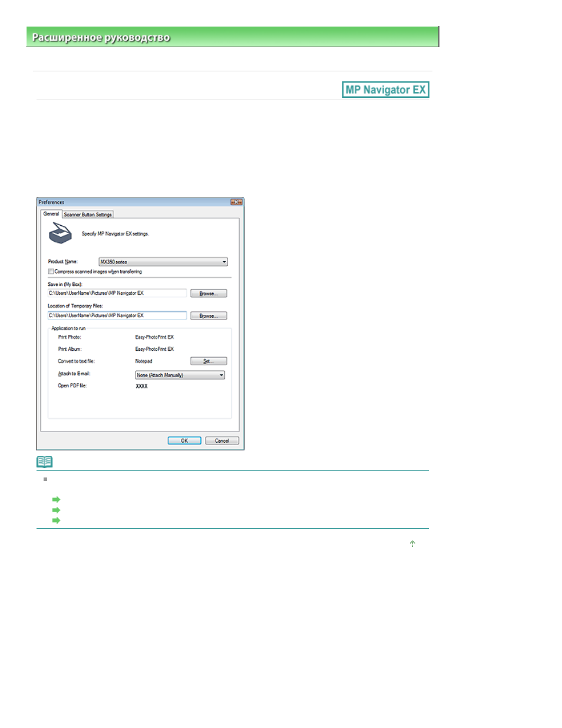Click the Save in (My Box) path field
The height and width of the screenshot is (728, 562).
point(117,293)
